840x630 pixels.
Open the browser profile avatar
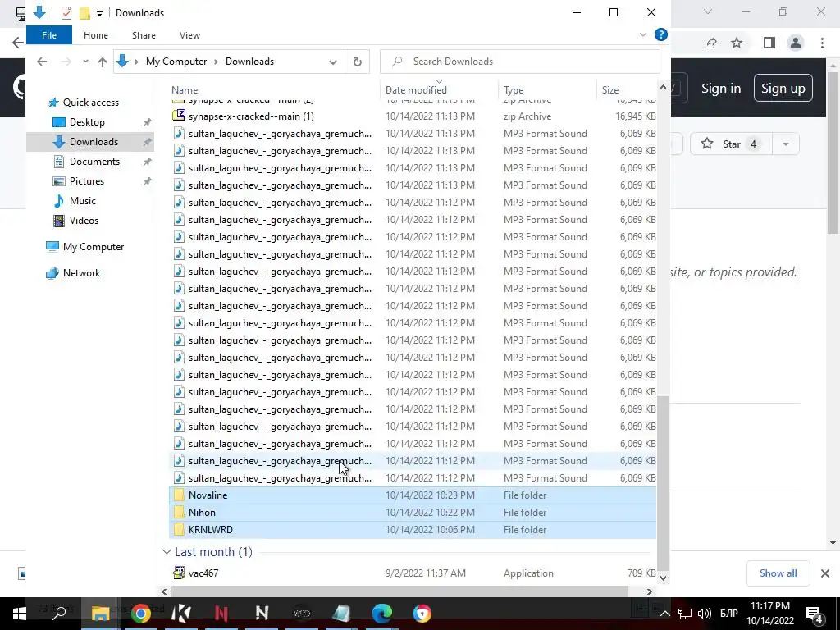point(796,43)
